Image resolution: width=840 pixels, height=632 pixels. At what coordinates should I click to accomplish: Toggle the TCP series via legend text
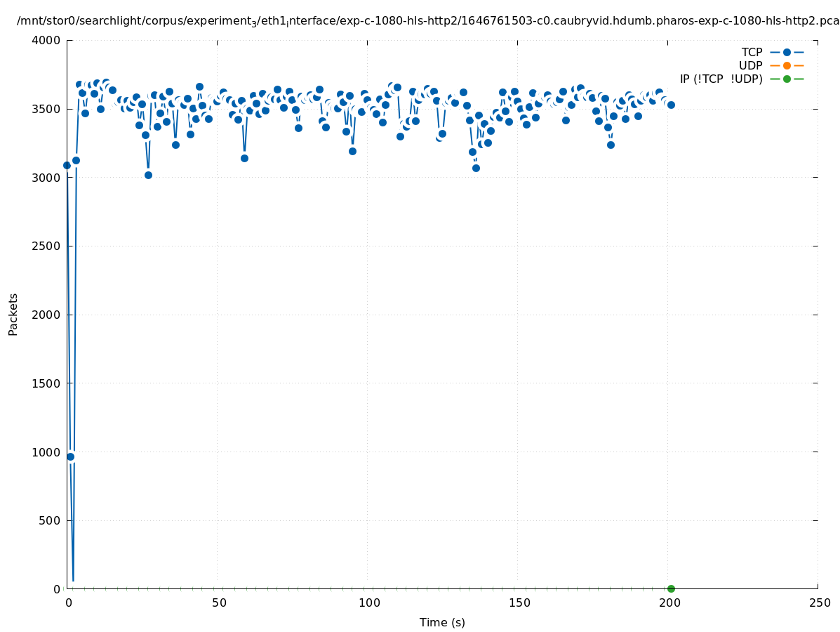tap(752, 52)
